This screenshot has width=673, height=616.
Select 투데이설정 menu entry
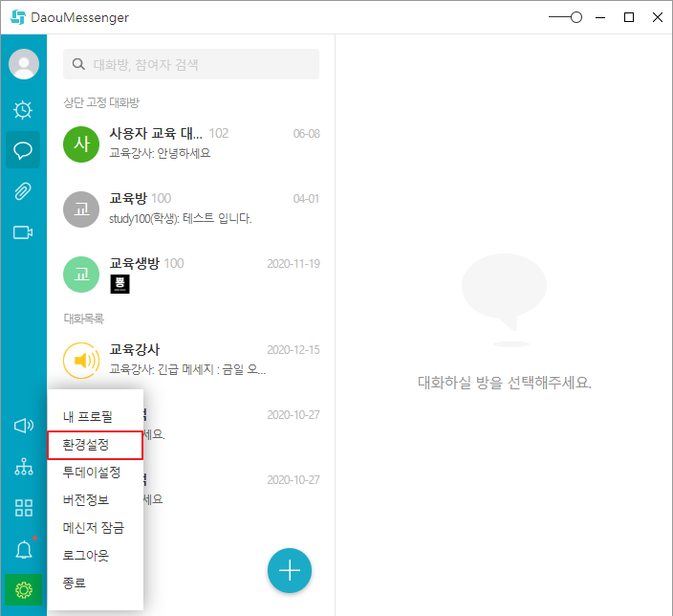pos(92,473)
